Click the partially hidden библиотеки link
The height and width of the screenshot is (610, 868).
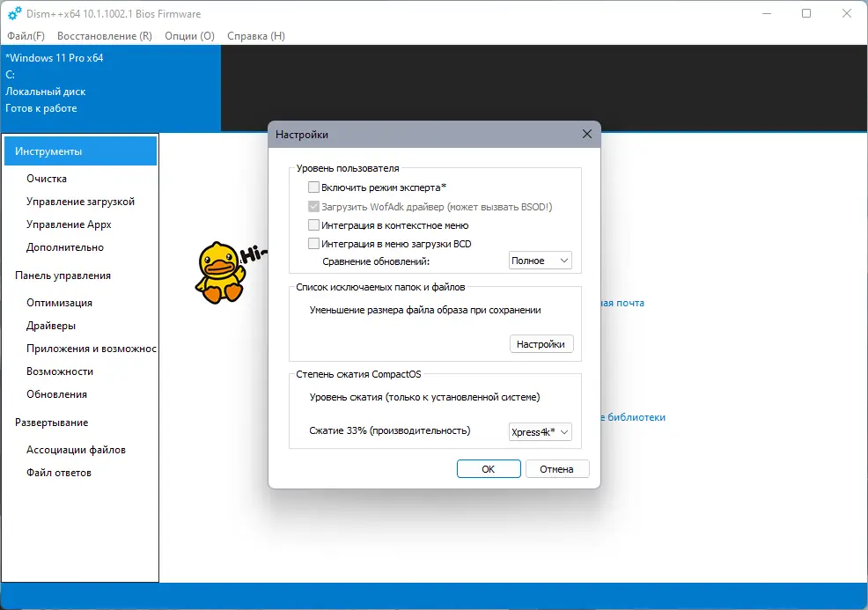click(x=633, y=417)
